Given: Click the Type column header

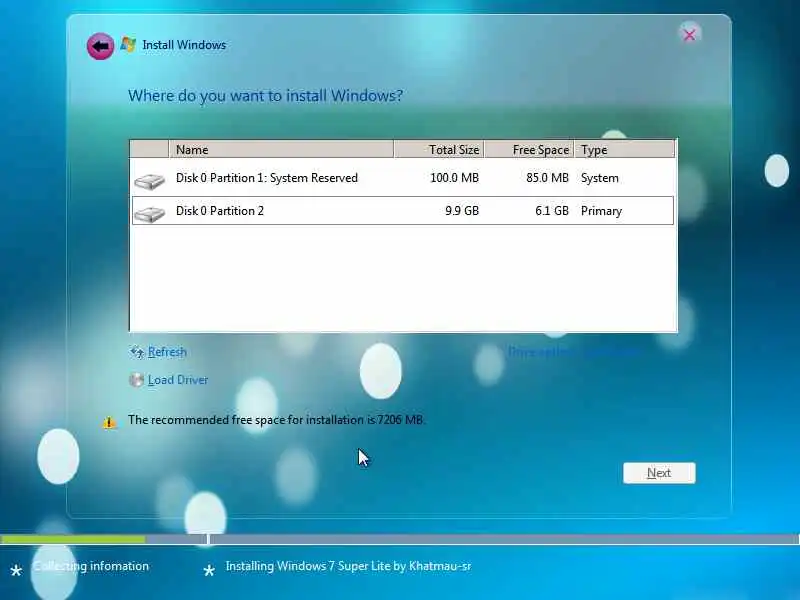Looking at the screenshot, I should (x=625, y=149).
